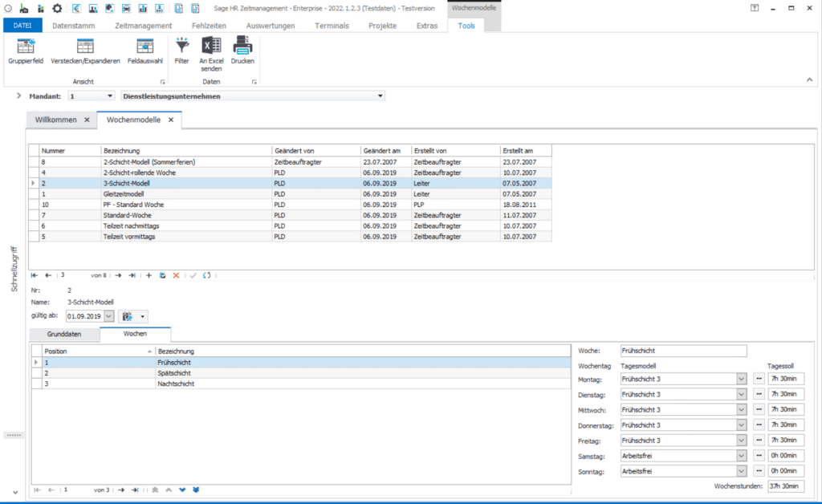Click the bar chart quick access icon
Screen dimensions: 822x504
[143, 8]
